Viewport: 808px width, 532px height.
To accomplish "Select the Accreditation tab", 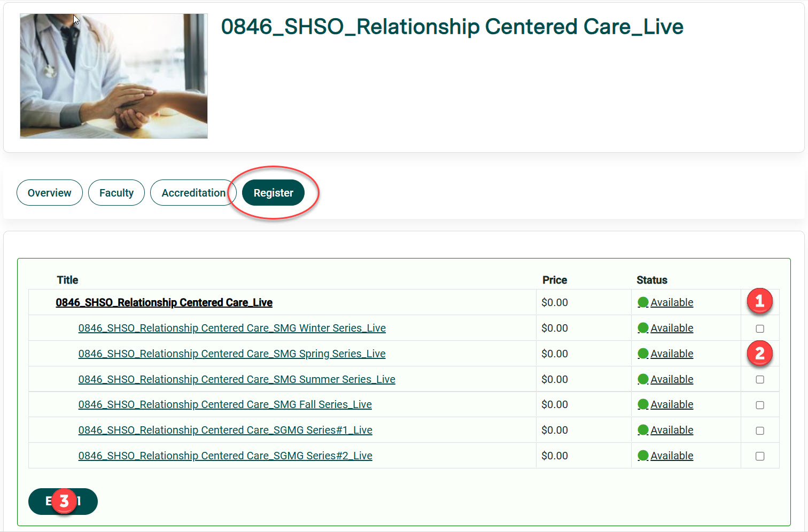I will point(193,193).
